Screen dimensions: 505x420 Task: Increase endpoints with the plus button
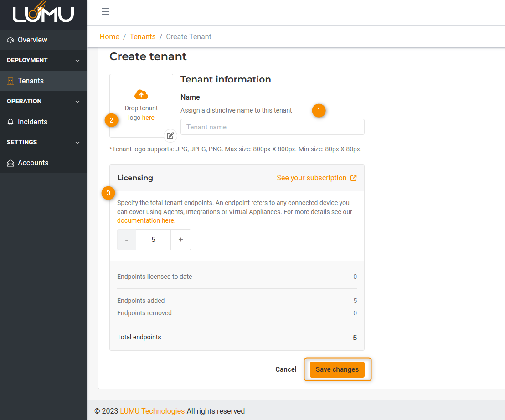pyautogui.click(x=180, y=240)
